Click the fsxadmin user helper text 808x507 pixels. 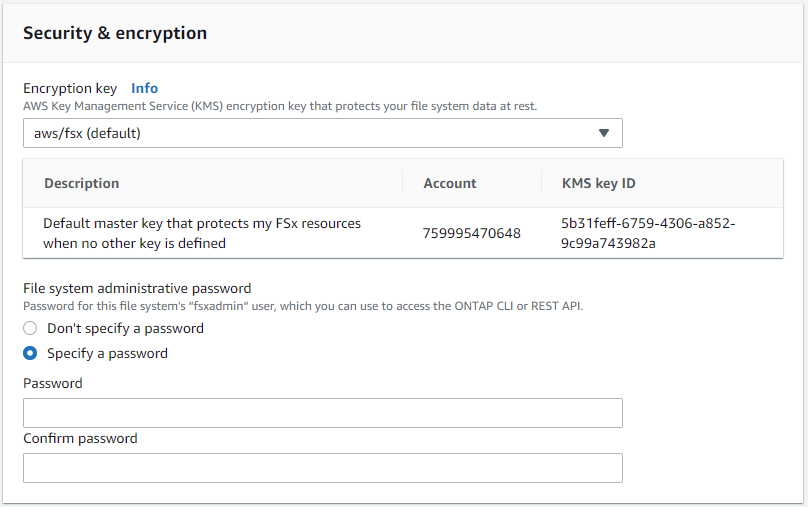[303, 306]
